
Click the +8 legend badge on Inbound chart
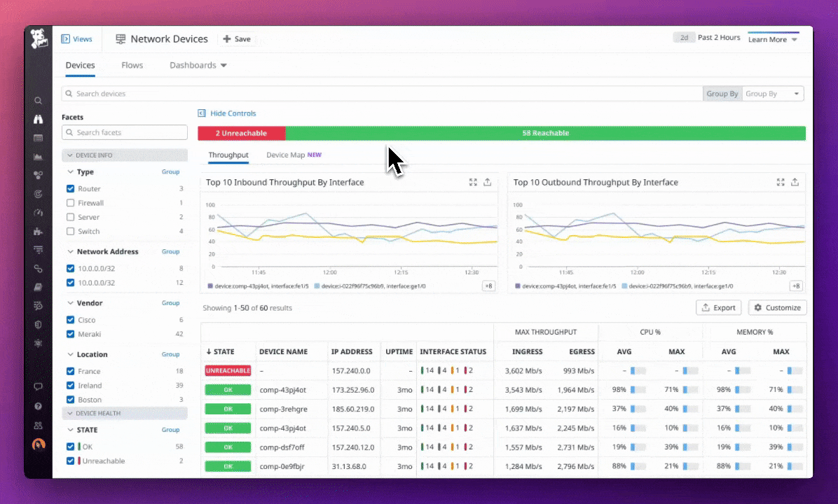tap(488, 286)
